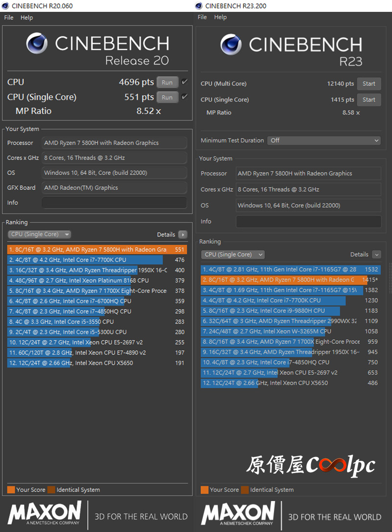Toggle the R20 CPU test checkbox
This screenshot has height=532, width=392.
coord(184,82)
